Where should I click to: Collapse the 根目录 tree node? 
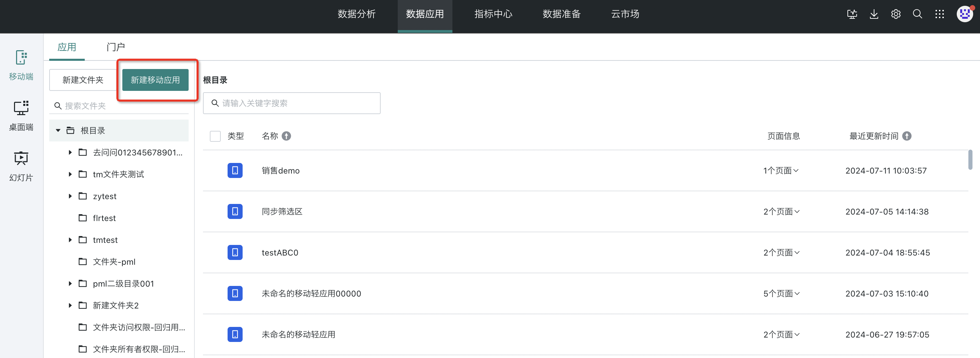58,130
